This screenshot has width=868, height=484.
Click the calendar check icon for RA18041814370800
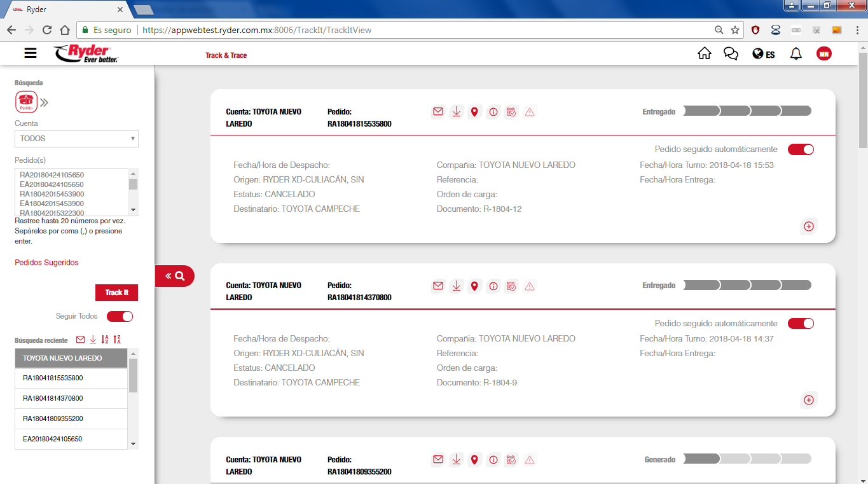[511, 286]
